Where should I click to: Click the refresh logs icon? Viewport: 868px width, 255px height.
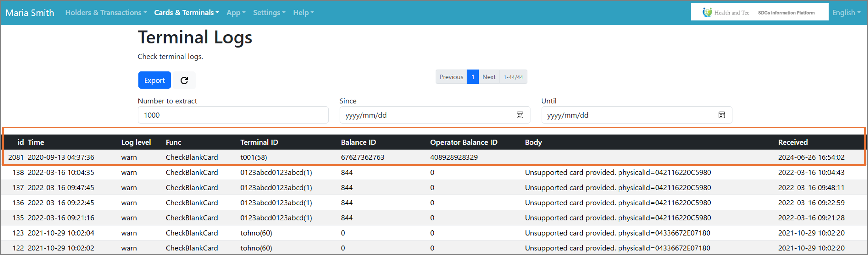coord(184,80)
